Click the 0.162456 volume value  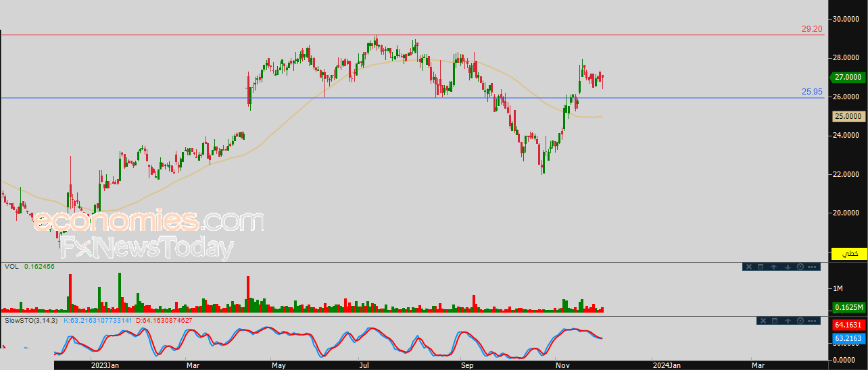point(39,267)
